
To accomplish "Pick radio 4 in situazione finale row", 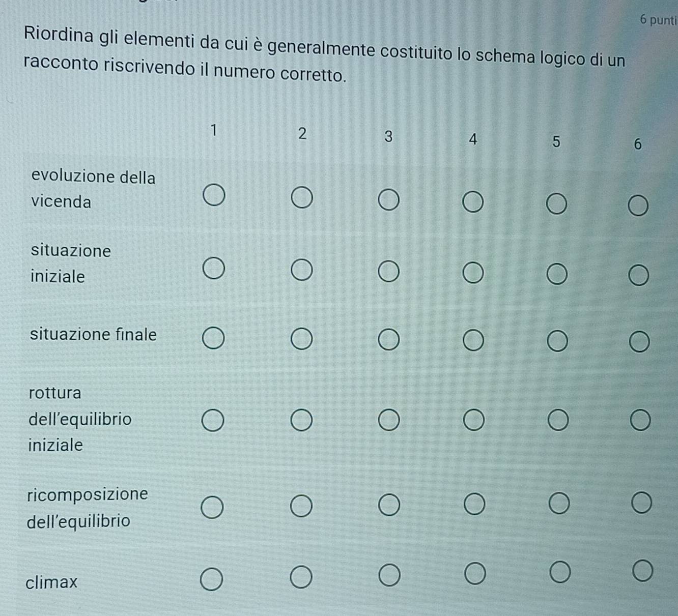I will [x=473, y=341].
